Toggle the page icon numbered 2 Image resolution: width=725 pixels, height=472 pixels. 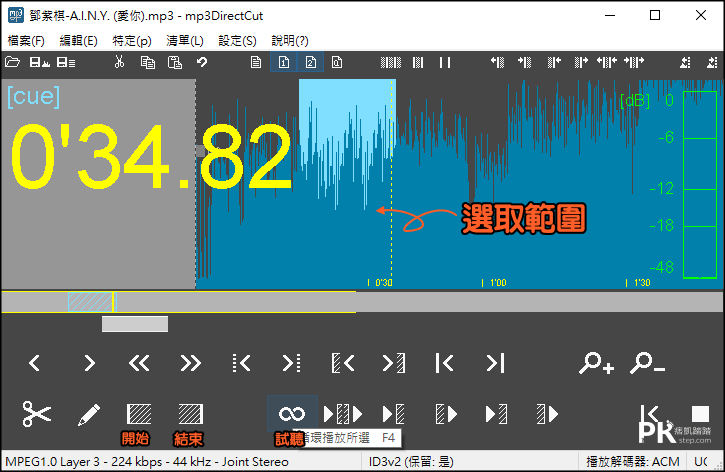point(310,62)
